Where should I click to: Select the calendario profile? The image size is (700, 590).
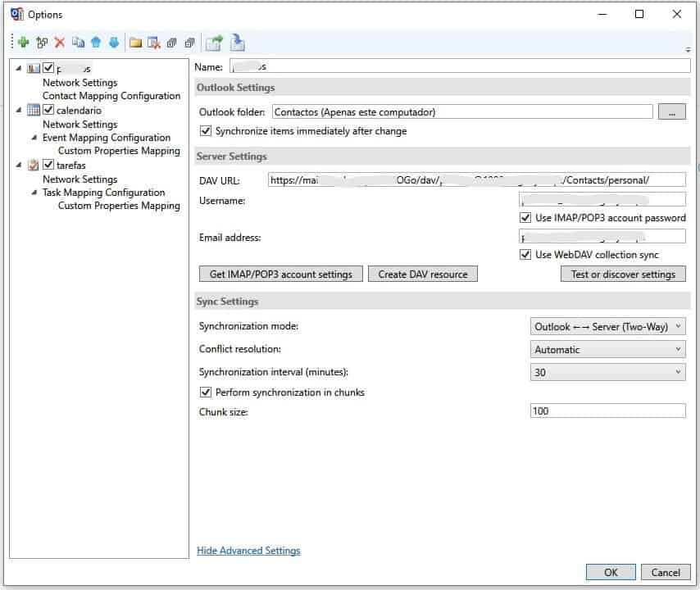pyautogui.click(x=79, y=111)
